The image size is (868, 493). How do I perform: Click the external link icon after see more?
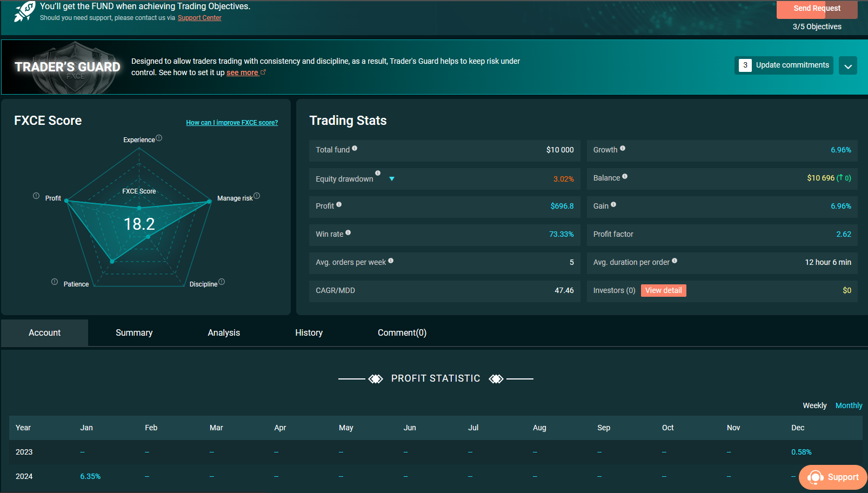click(x=263, y=72)
